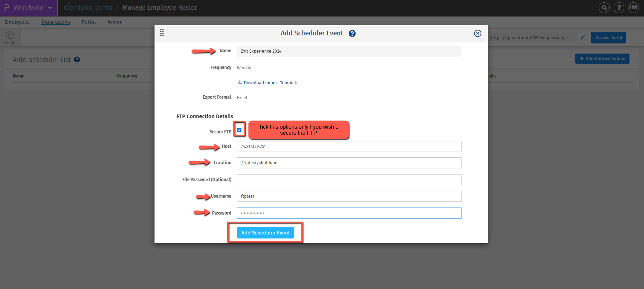Click the File Password (Optional) field
Viewport: 644px width, 289px height.
coord(349,180)
